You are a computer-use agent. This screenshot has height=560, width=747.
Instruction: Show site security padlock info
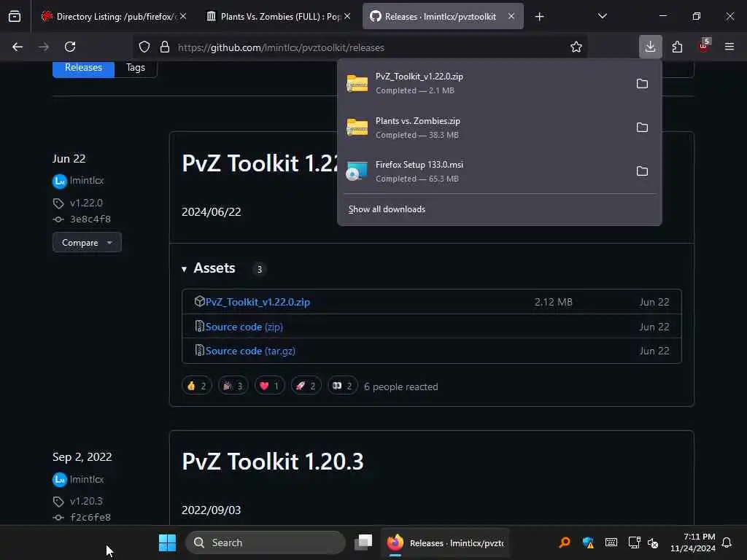(x=165, y=47)
